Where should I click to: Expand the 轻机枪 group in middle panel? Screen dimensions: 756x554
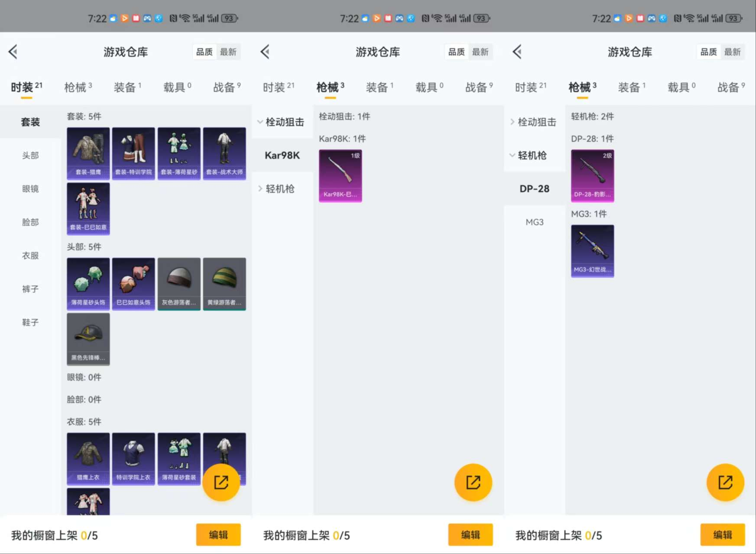pos(279,189)
